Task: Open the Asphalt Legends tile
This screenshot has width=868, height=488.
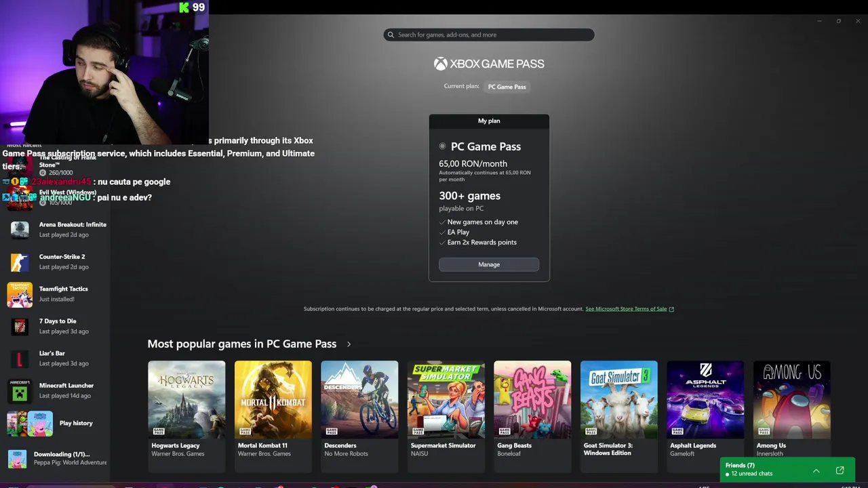Action: tap(705, 416)
